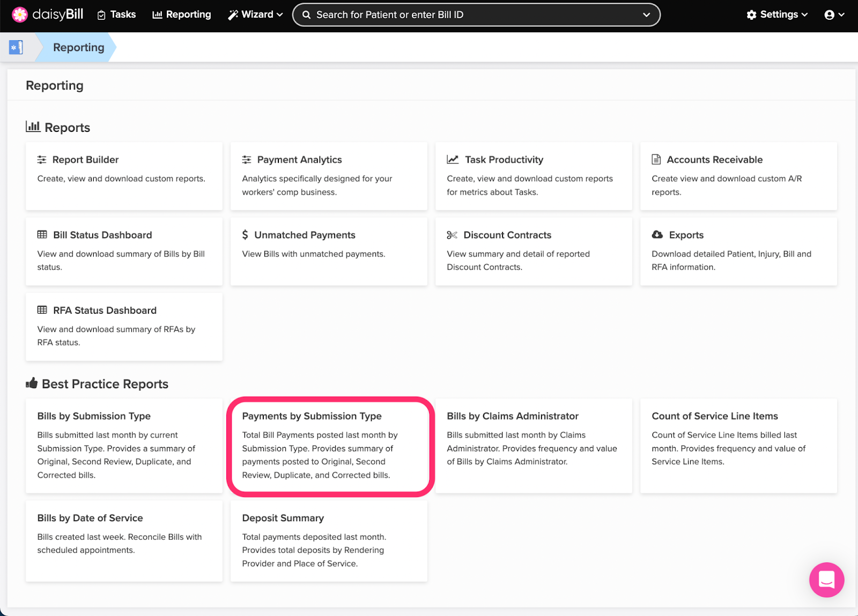This screenshot has height=616, width=858.
Task: Open Payments by Submission Type report
Action: [312, 416]
